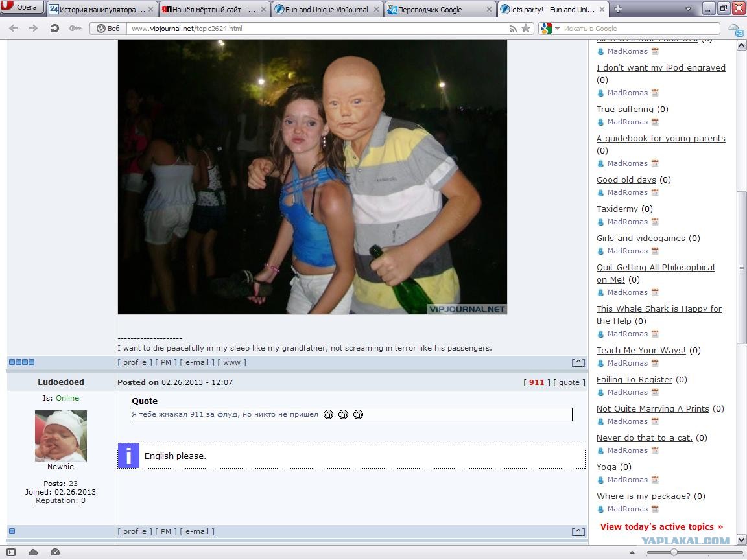This screenshot has width=747, height=560.
Task: Open the Taxidermy topic
Action: (617, 209)
